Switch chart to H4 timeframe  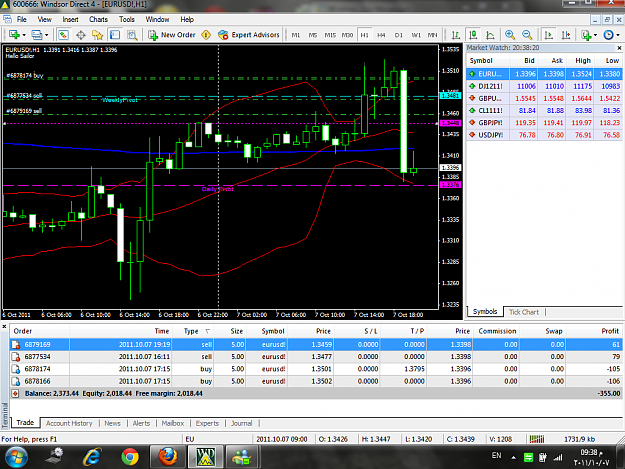pyautogui.click(x=381, y=35)
